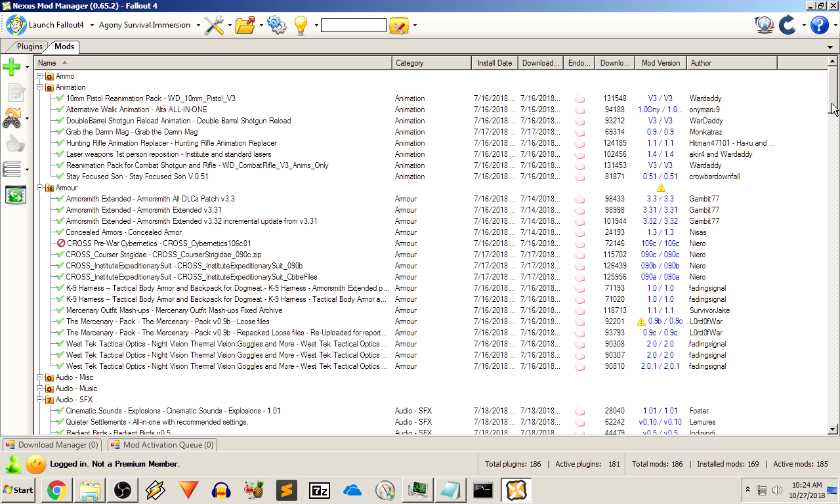The image size is (840, 504).
Task: Click the red disabled icon on CROSS Pre-War Cybernetics
Action: point(61,243)
